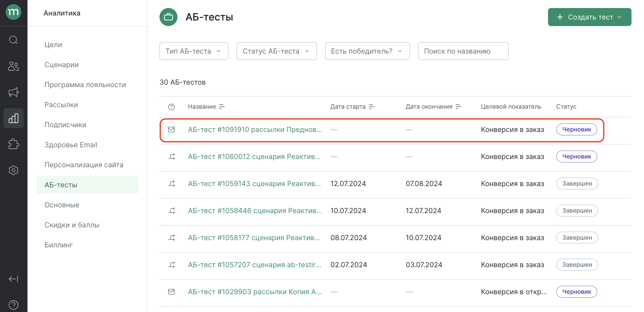Click the Завершен badge of test #1058177
The width and height of the screenshot is (644, 312).
coord(577,238)
